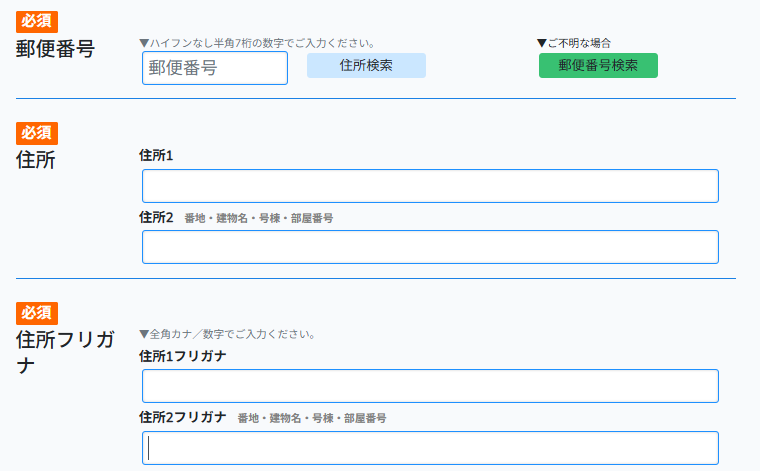The image size is (760, 471).
Task: Click the 必須 badge above 郵便番号
Action: (37, 22)
